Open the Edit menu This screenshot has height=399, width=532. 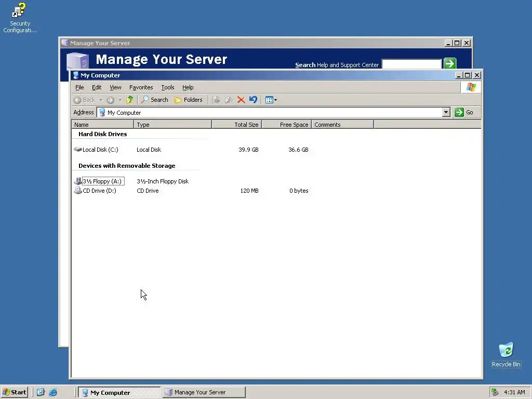(97, 87)
